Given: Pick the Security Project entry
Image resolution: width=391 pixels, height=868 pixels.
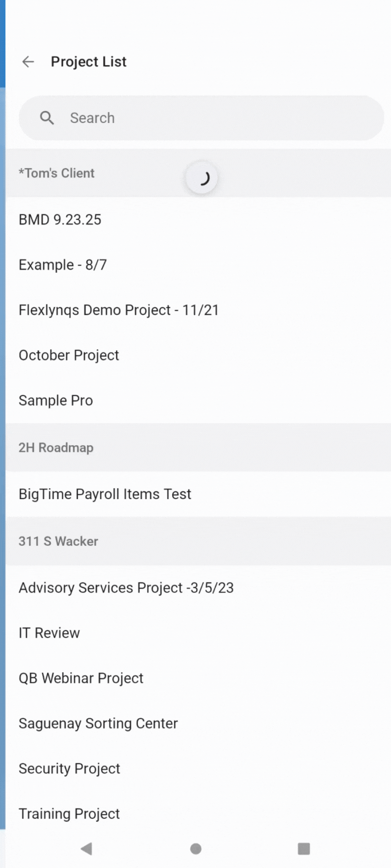Looking at the screenshot, I should coord(69,769).
